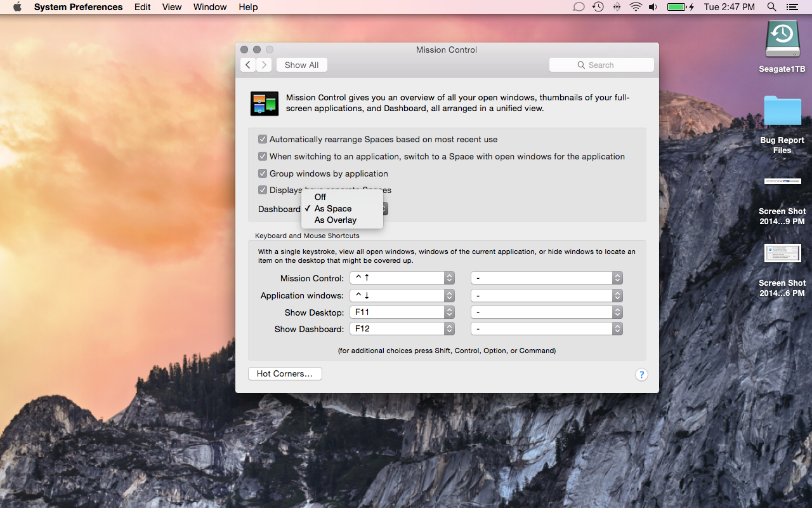Open Spotlight search magnifier
The image size is (812, 508).
(771, 7)
